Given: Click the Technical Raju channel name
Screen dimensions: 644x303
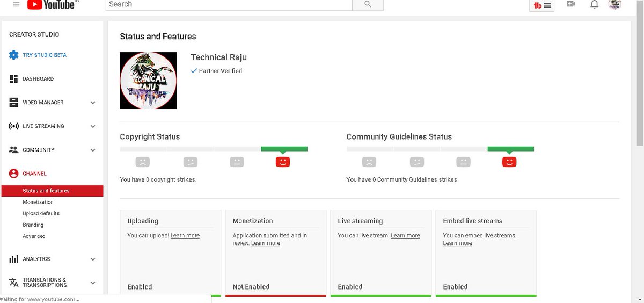Looking at the screenshot, I should (219, 57).
